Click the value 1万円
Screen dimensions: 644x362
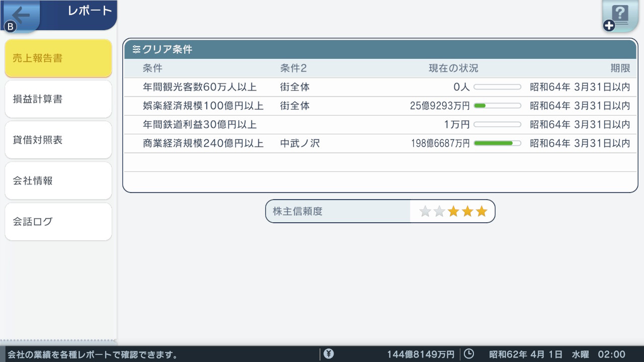coord(457,125)
